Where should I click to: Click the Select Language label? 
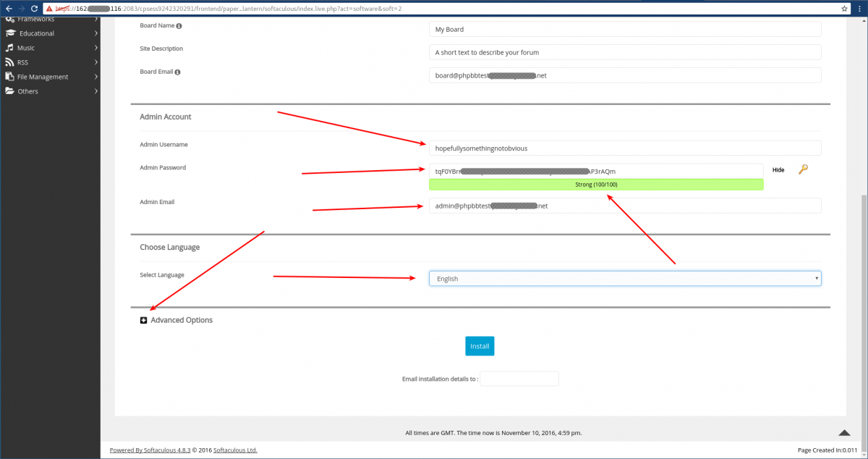click(162, 274)
